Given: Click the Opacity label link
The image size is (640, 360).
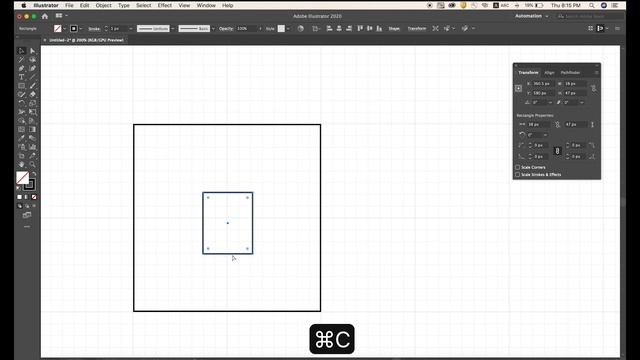Looking at the screenshot, I should (226, 29).
